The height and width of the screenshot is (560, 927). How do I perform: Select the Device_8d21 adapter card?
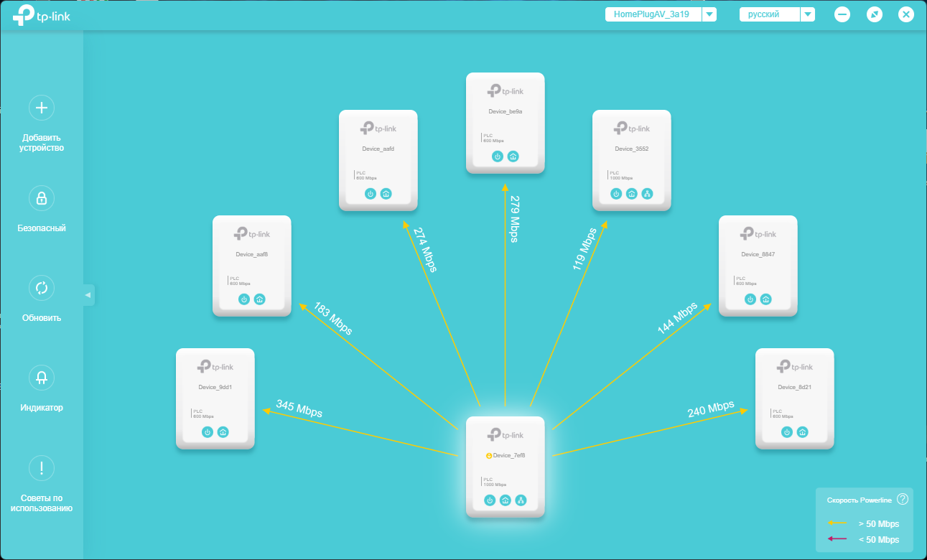click(795, 398)
